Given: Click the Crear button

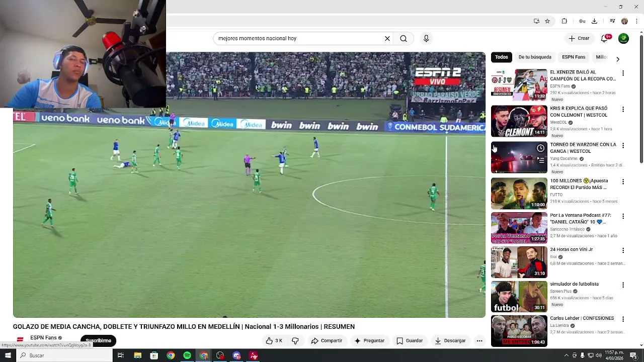Looking at the screenshot, I should pyautogui.click(x=579, y=38).
